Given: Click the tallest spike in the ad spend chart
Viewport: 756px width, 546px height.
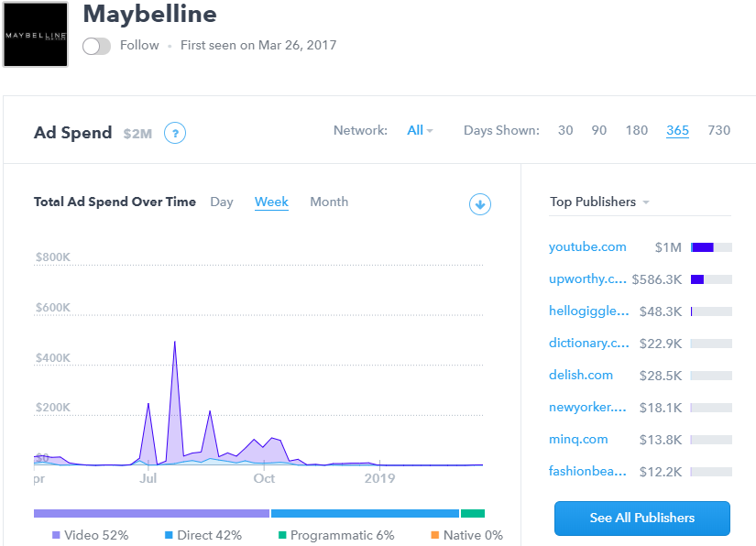Looking at the screenshot, I should tap(174, 344).
